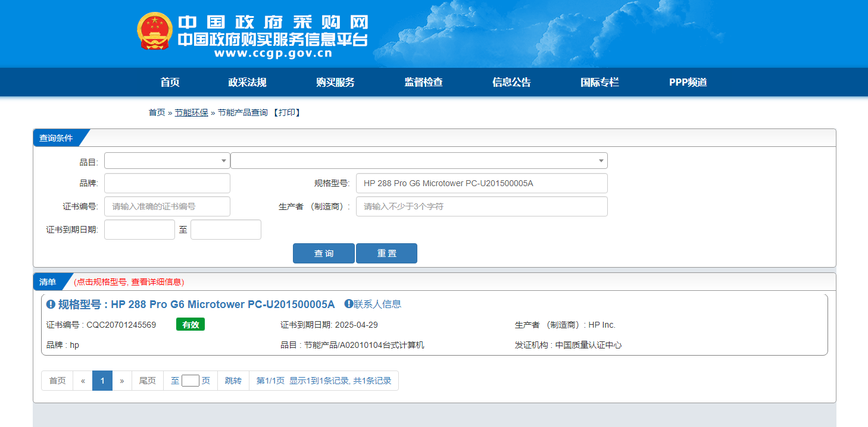Open the 联系人信息 link
Screen dimensions: 868x427
(377, 304)
